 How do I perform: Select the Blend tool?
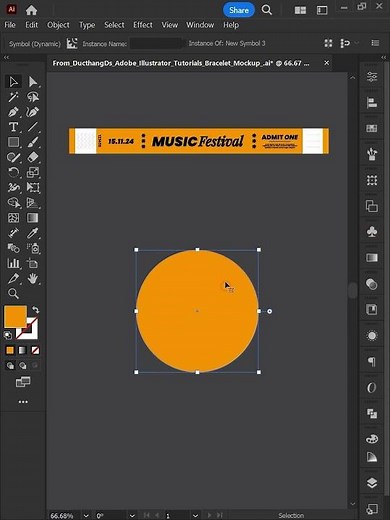(x=13, y=248)
